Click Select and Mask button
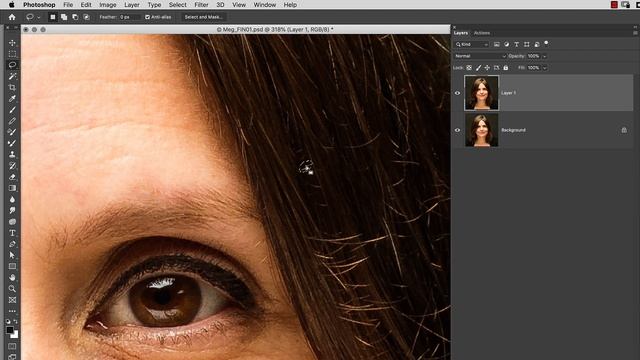This screenshot has width=640, height=360. point(203,17)
